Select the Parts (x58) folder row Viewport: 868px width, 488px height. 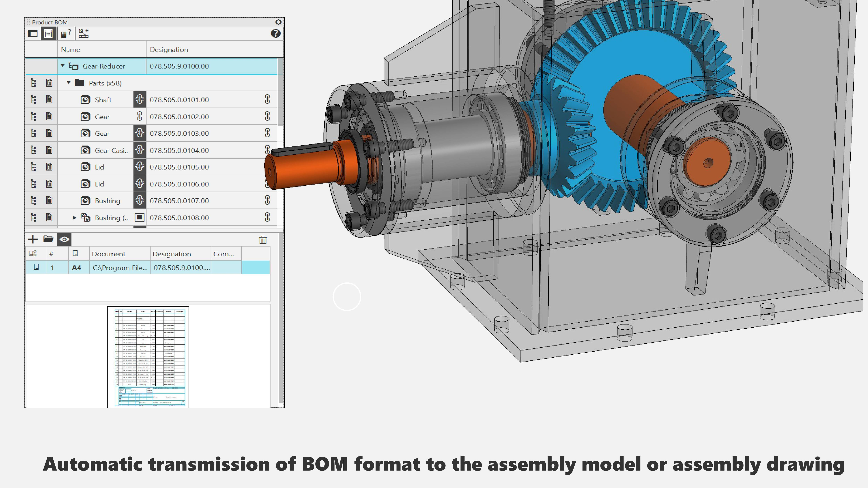tap(151, 83)
